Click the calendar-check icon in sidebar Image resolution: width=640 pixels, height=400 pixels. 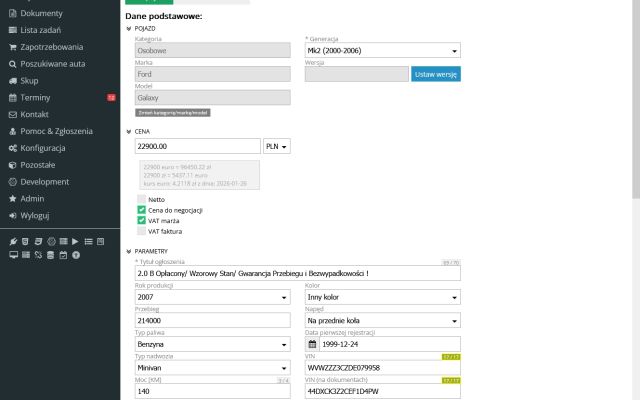pos(63,255)
